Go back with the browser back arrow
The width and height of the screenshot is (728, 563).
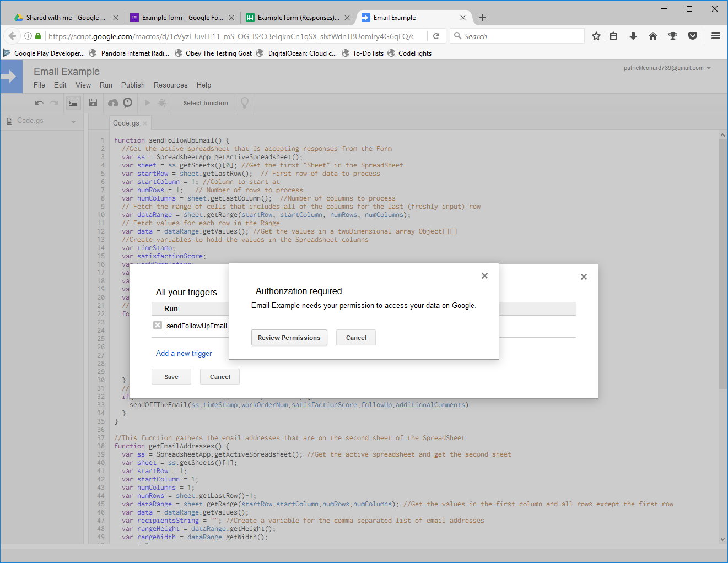(x=12, y=36)
